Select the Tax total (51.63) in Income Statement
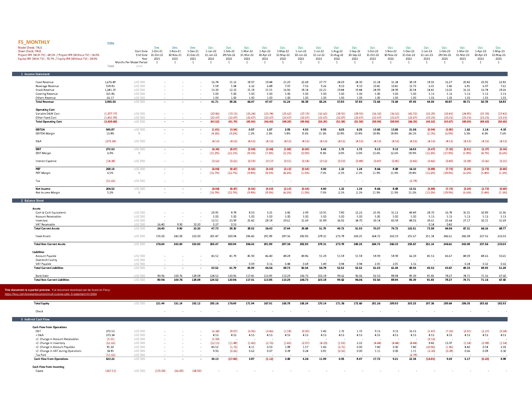This screenshot has height=411, width=532. click(111, 181)
